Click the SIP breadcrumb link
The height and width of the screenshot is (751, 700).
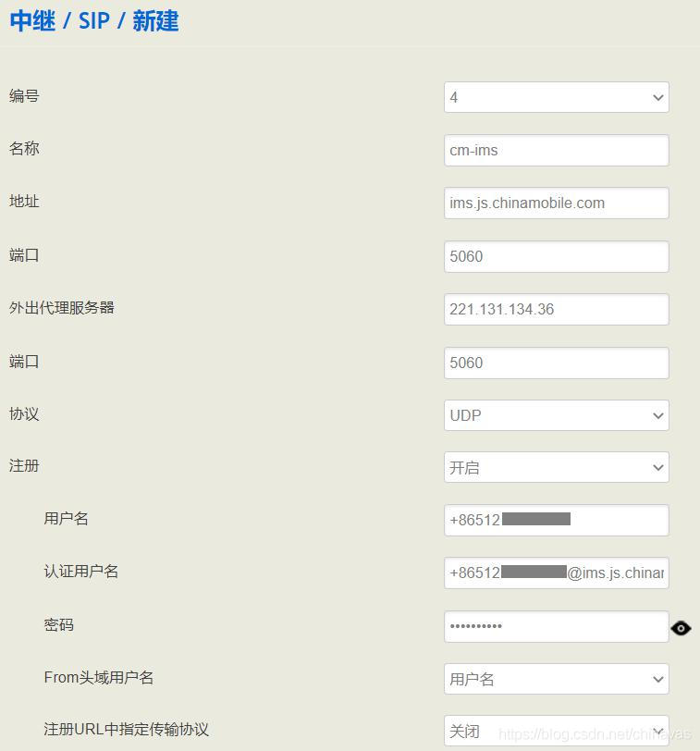click(x=93, y=21)
